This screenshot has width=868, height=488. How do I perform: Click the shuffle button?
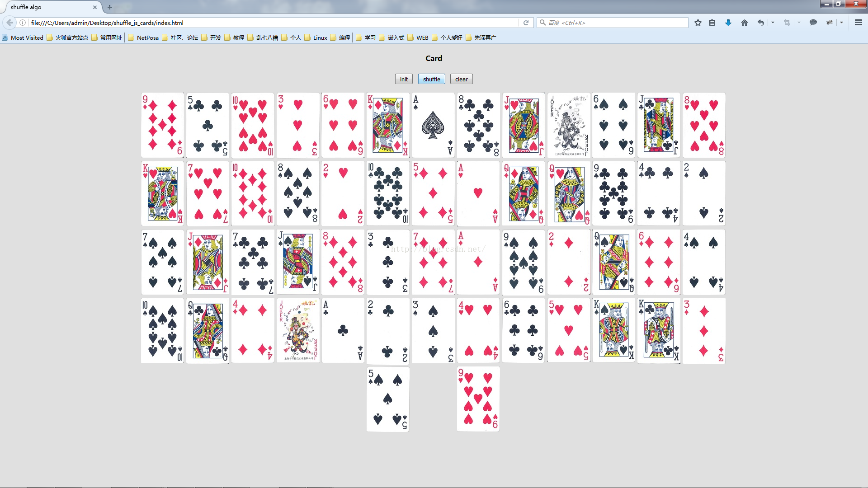[x=432, y=79]
